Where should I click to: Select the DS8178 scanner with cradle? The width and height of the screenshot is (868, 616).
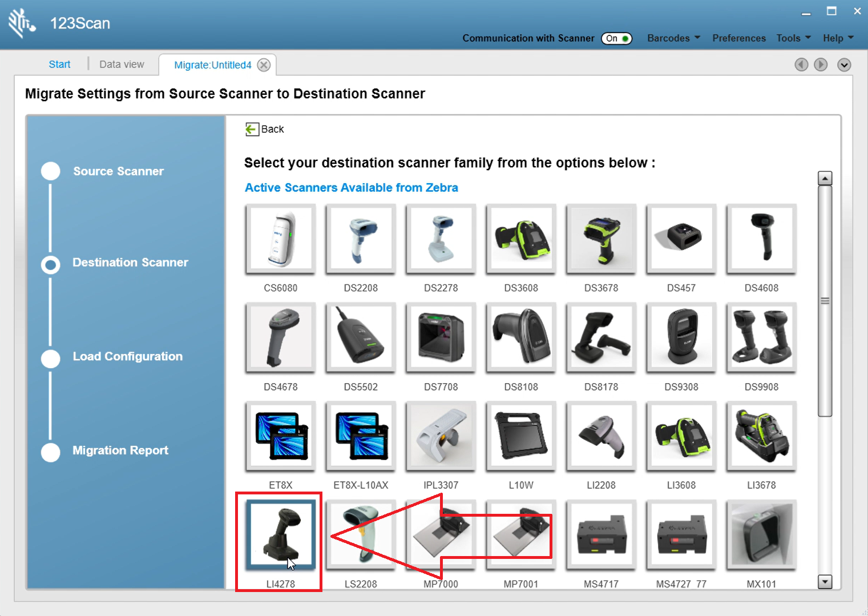point(601,337)
